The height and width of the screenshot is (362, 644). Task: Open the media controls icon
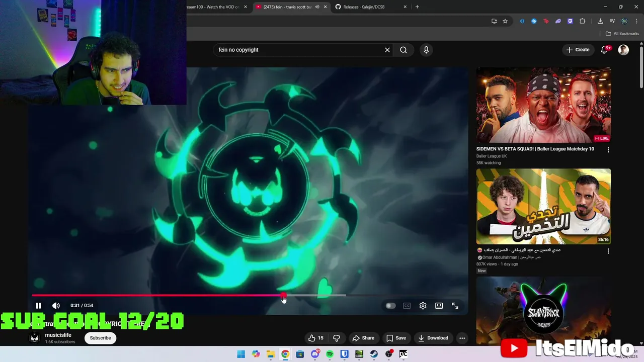coord(612,21)
